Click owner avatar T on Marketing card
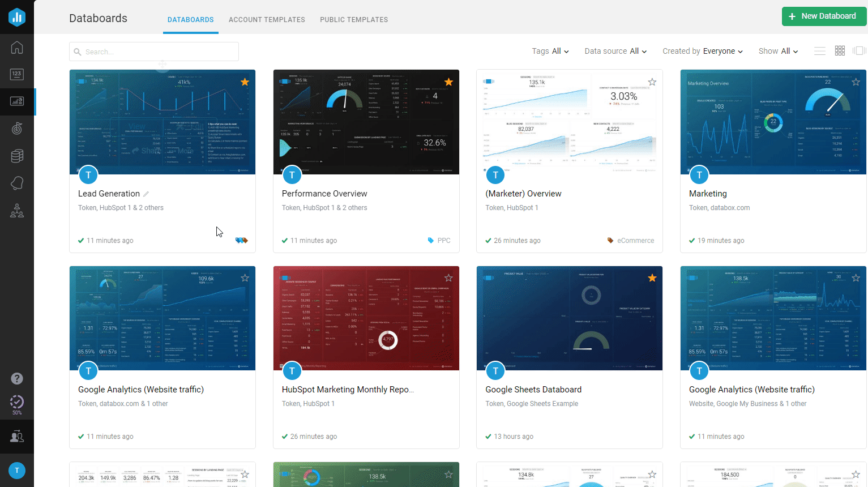Image resolution: width=868 pixels, height=487 pixels. (699, 175)
